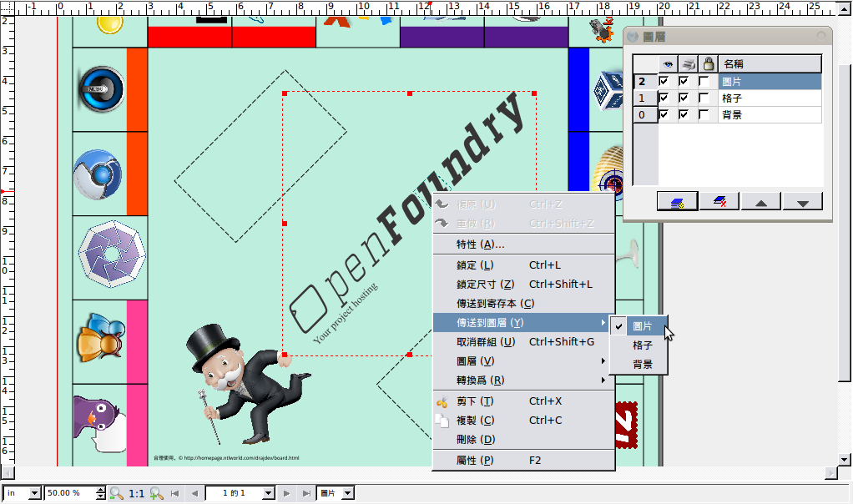This screenshot has height=504, width=853.
Task: Click the zoom field showing 50.00 %
Action: click(x=70, y=493)
